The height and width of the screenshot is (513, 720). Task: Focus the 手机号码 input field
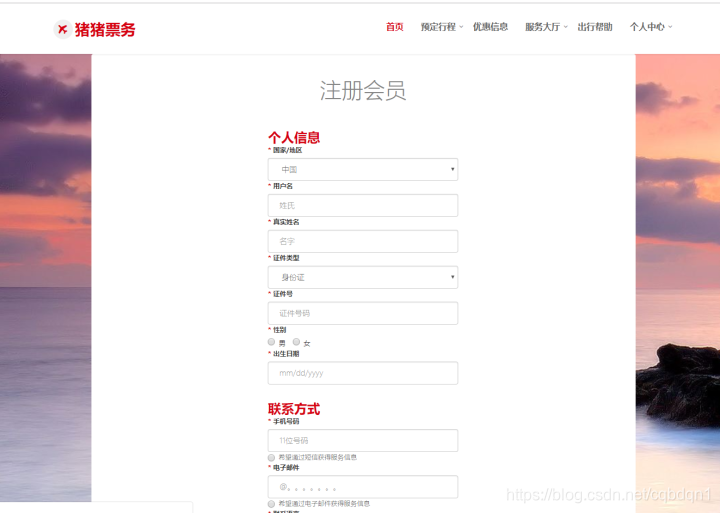pos(363,440)
